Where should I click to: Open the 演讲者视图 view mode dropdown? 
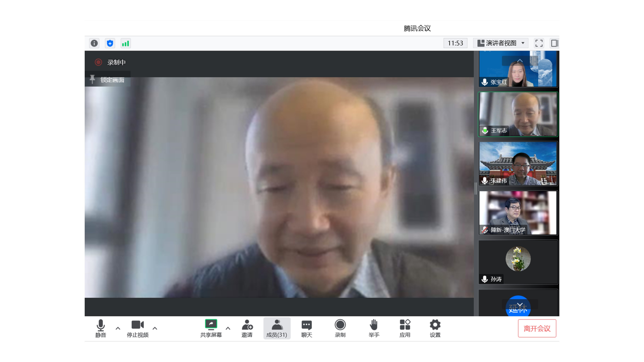point(501,43)
